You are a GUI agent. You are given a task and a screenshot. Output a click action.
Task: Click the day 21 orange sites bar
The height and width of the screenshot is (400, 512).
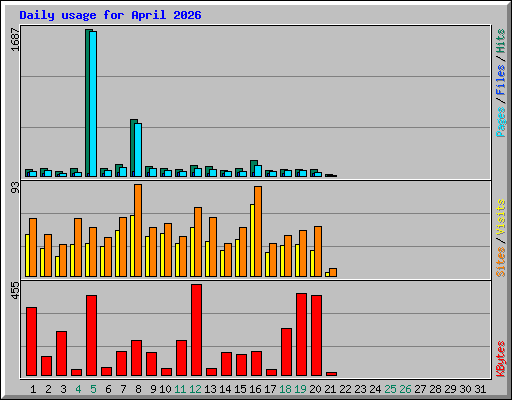[x=333, y=272]
